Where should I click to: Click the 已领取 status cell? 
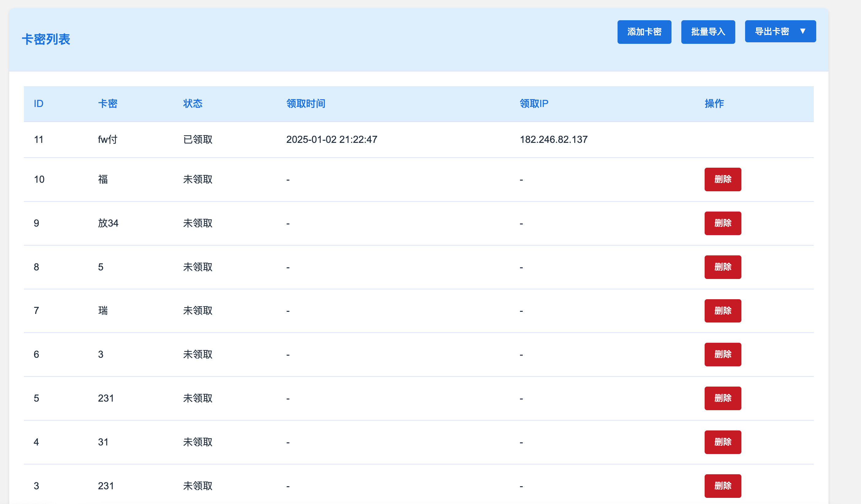tap(198, 139)
